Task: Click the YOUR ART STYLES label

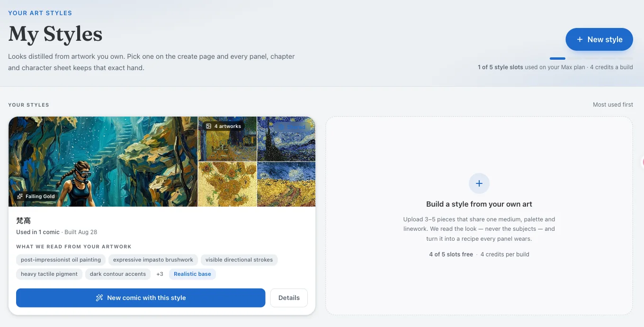Action: 40,13
